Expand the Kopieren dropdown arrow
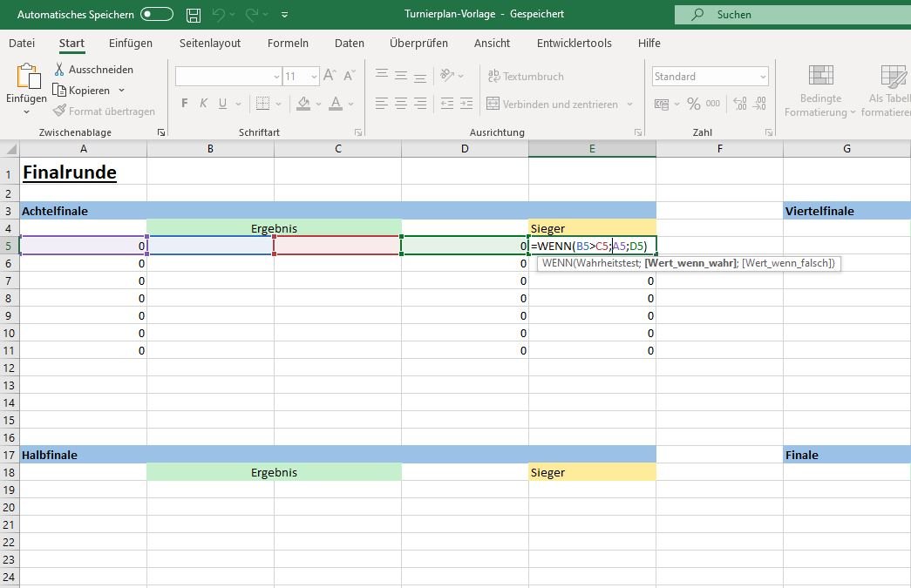Image resolution: width=911 pixels, height=588 pixels. [x=121, y=91]
